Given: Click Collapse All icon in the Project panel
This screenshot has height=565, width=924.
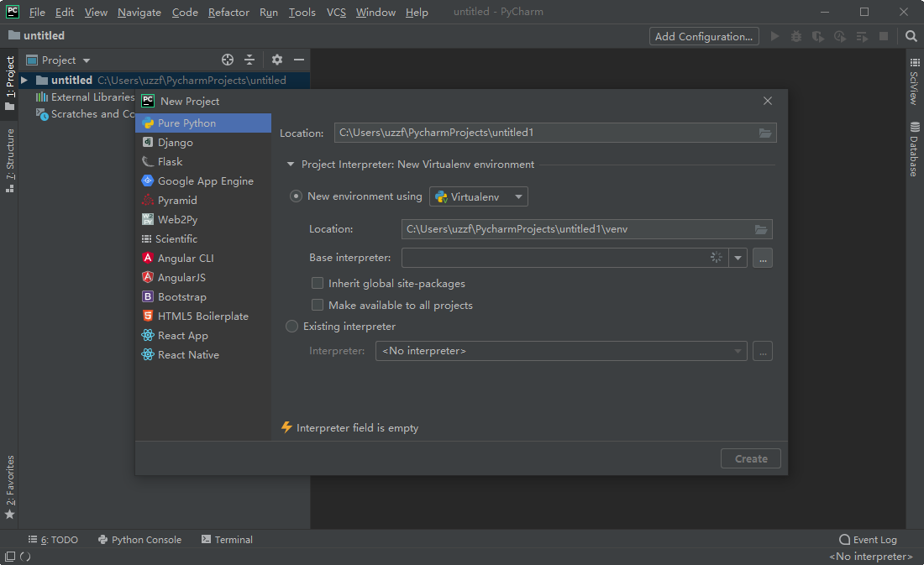Looking at the screenshot, I should click(249, 60).
